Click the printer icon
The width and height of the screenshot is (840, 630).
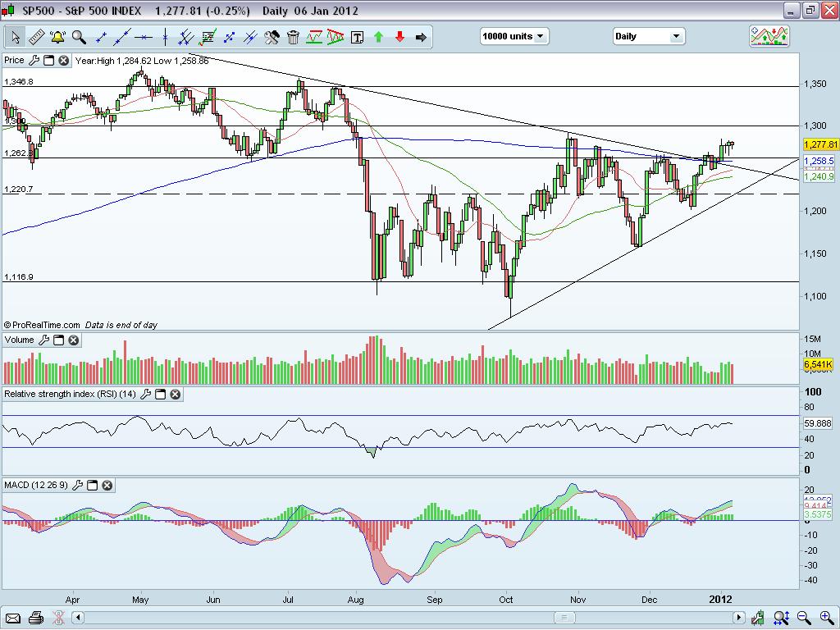point(36,619)
